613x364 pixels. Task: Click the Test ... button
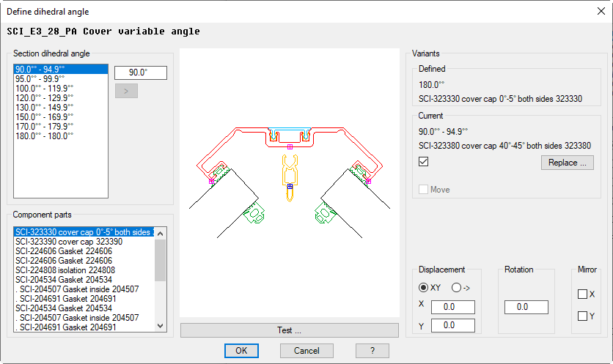click(x=289, y=330)
